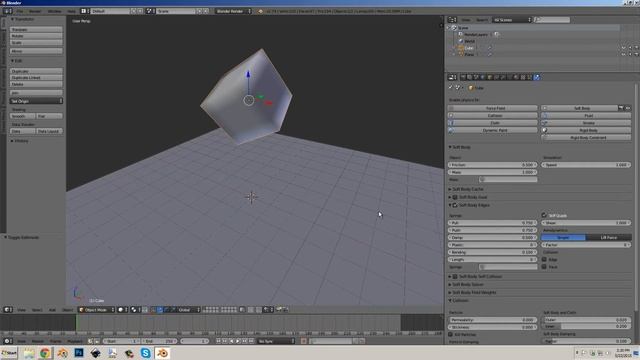The width and height of the screenshot is (640, 360).
Task: Click the Outliner editor type icon
Action: tap(451, 20)
